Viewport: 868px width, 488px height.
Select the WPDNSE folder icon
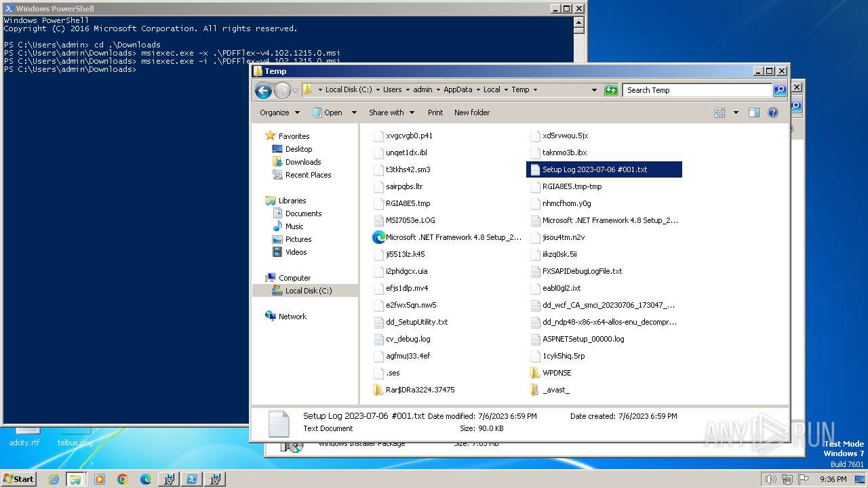[535, 373]
